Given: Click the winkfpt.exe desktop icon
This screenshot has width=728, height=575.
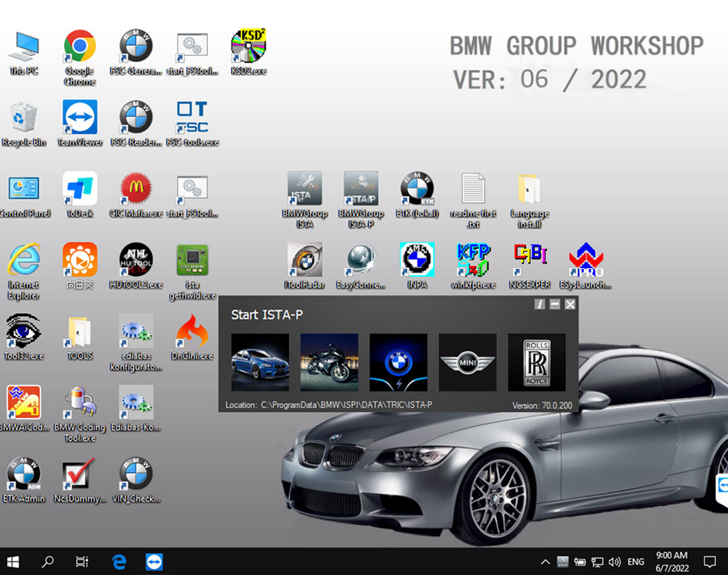Looking at the screenshot, I should (x=473, y=266).
